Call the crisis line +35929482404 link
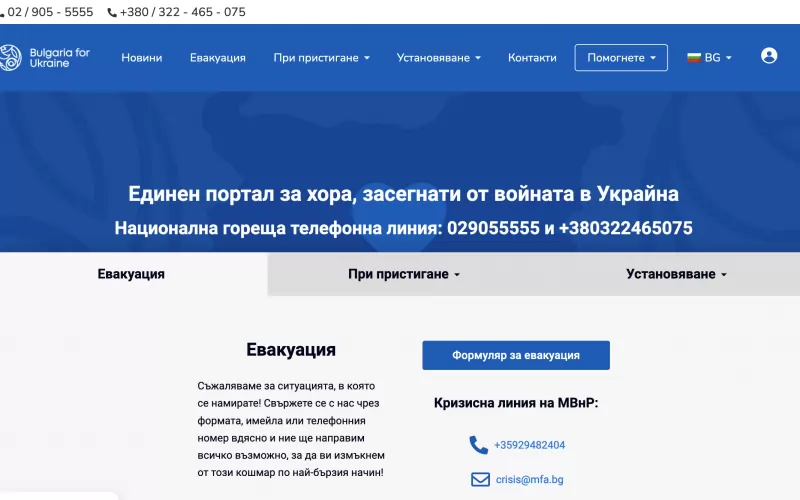Image resolution: width=800 pixels, height=500 pixels. [x=529, y=445]
